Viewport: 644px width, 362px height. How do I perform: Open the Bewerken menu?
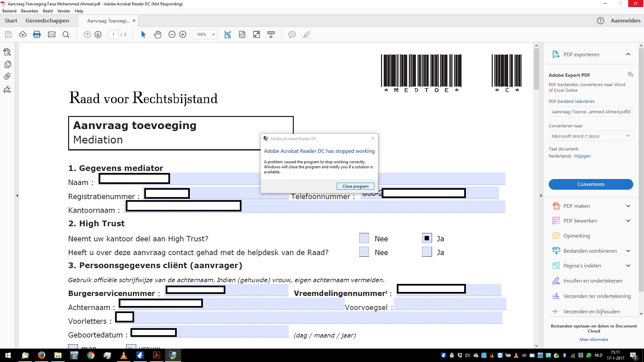pyautogui.click(x=30, y=11)
